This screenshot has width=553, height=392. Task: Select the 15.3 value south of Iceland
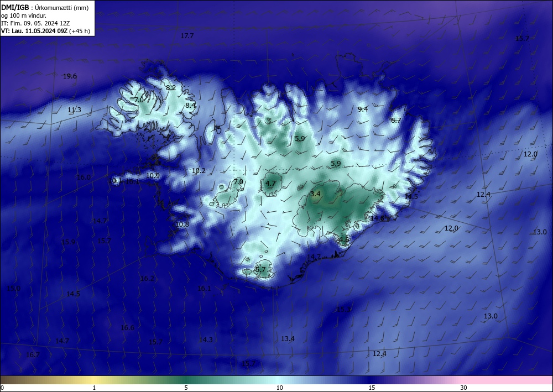coord(343,310)
